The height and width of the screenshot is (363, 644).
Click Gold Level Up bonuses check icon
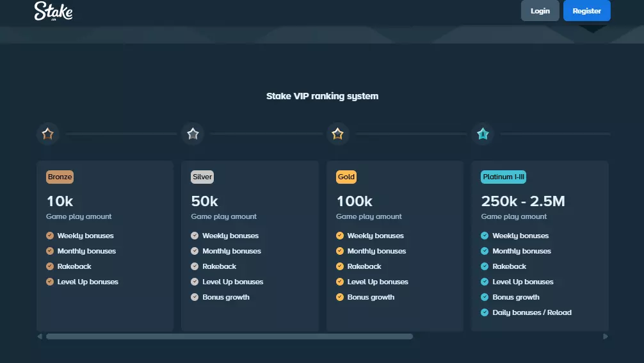coord(340,282)
